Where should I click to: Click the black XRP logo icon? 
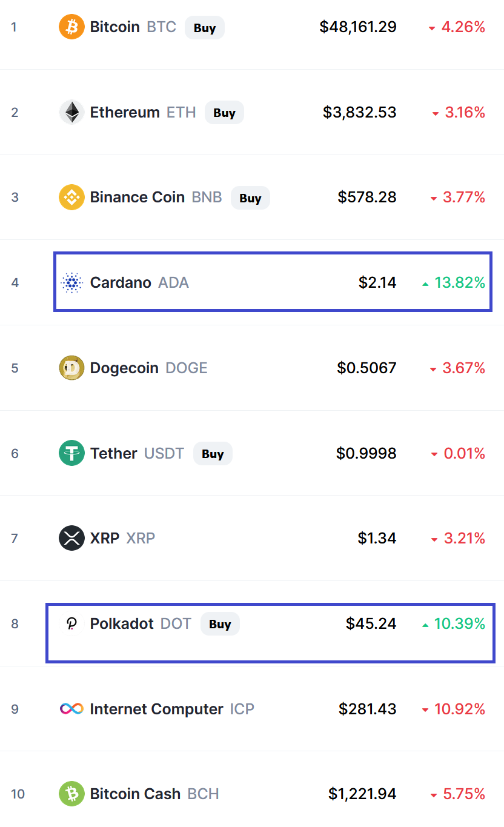(71, 538)
